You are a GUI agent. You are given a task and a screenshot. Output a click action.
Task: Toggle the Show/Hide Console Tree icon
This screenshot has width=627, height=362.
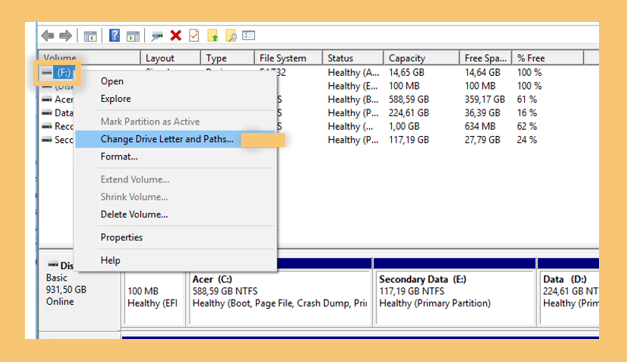(x=90, y=36)
